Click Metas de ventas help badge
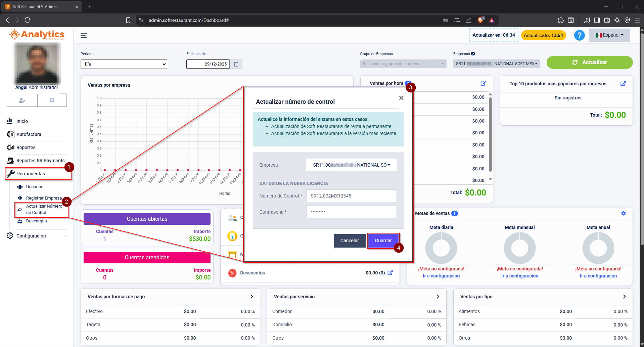The image size is (644, 347). (455, 214)
